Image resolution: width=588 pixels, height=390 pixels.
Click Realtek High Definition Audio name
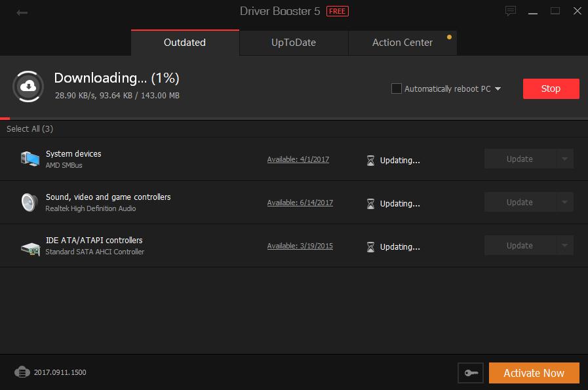click(x=90, y=208)
